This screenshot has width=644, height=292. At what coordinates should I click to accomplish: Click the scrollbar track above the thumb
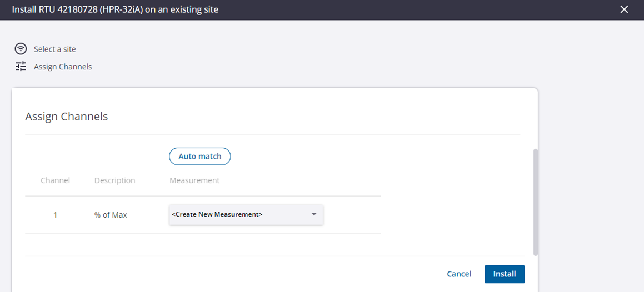pos(536,119)
